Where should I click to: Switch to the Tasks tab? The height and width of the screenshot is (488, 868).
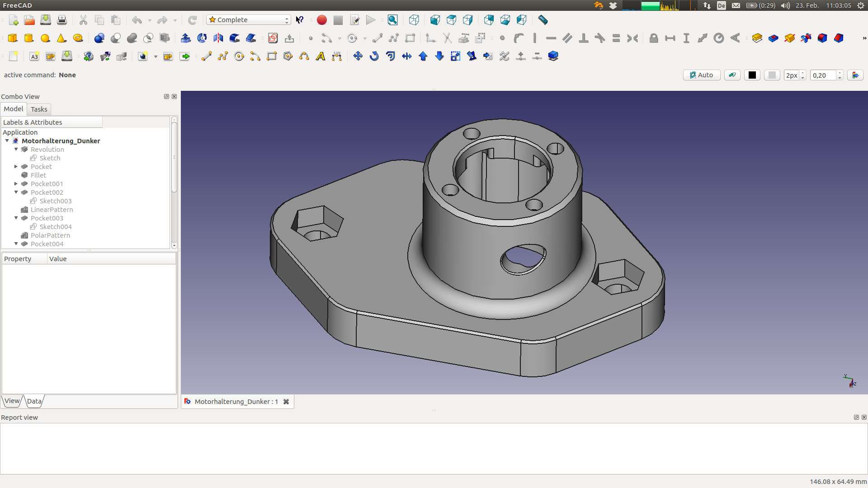click(39, 109)
